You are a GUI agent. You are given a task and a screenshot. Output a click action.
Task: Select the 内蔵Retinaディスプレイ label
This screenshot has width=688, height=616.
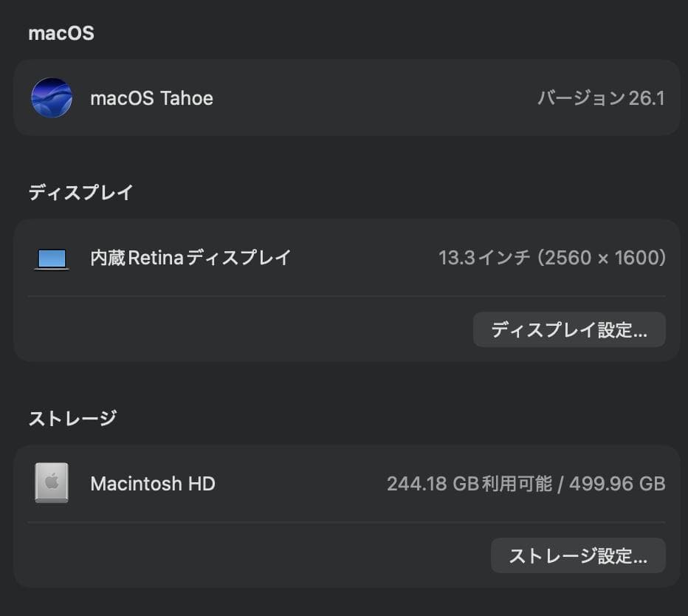point(189,258)
